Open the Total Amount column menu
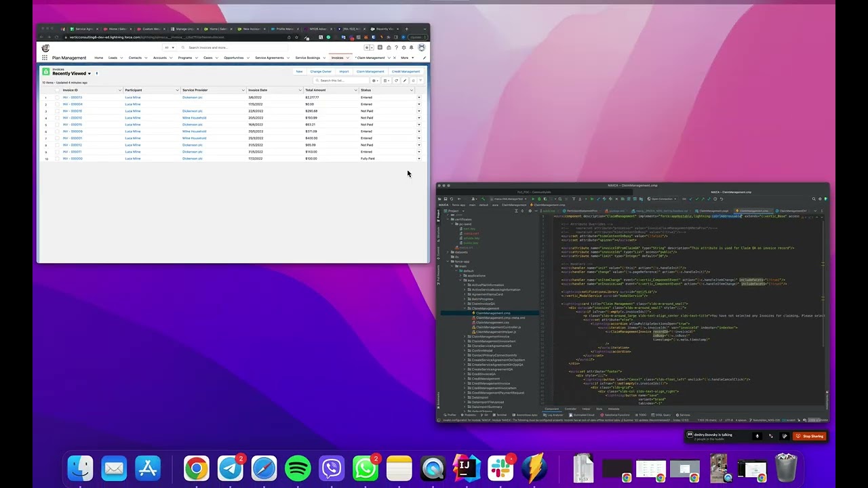The image size is (868, 488). tap(355, 90)
